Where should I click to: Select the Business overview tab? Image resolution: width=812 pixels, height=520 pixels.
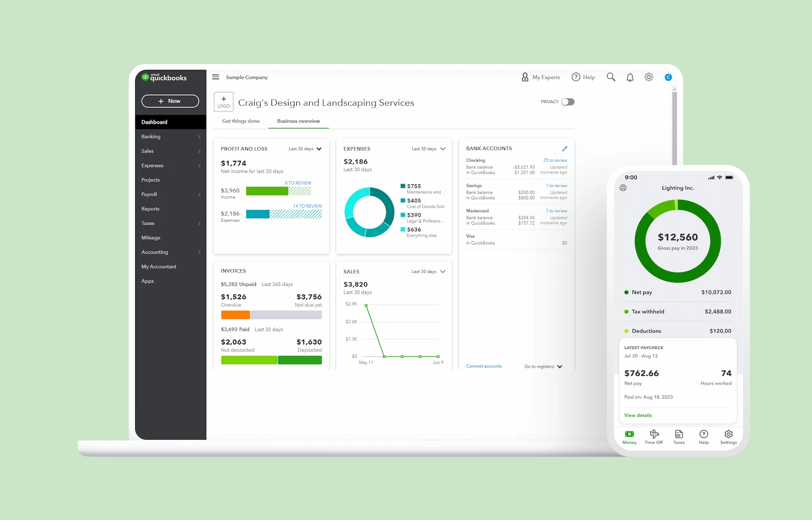click(298, 121)
